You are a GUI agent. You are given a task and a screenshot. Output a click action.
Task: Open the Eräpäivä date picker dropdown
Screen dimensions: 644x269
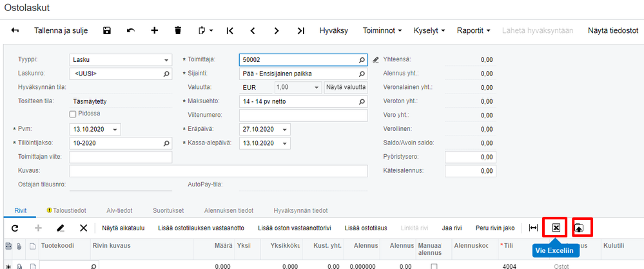tap(284, 130)
